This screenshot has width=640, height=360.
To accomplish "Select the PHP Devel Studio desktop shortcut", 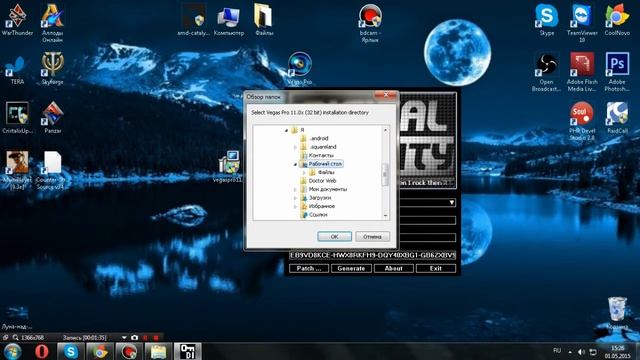I will coord(582,121).
